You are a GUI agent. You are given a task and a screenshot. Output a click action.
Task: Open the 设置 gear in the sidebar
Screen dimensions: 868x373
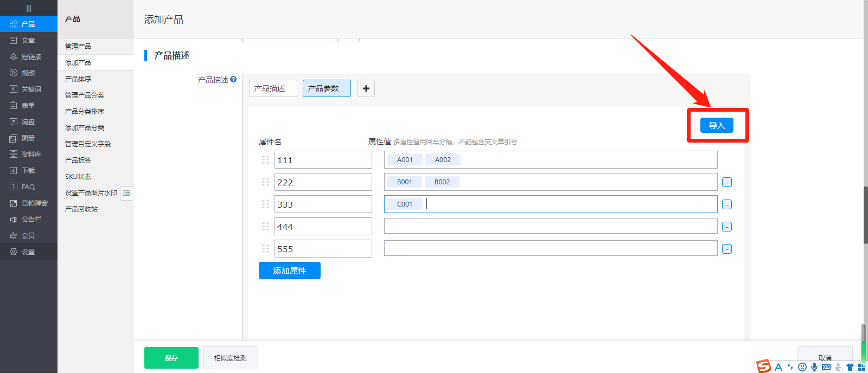(x=28, y=252)
